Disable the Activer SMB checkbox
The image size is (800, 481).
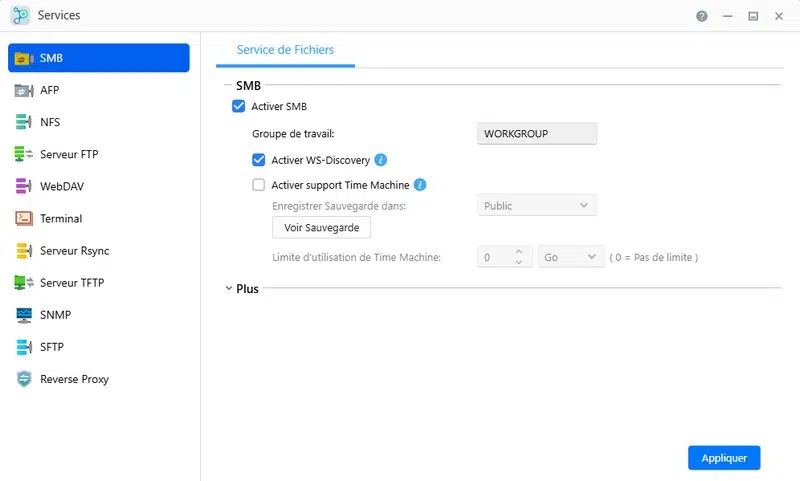[238, 106]
